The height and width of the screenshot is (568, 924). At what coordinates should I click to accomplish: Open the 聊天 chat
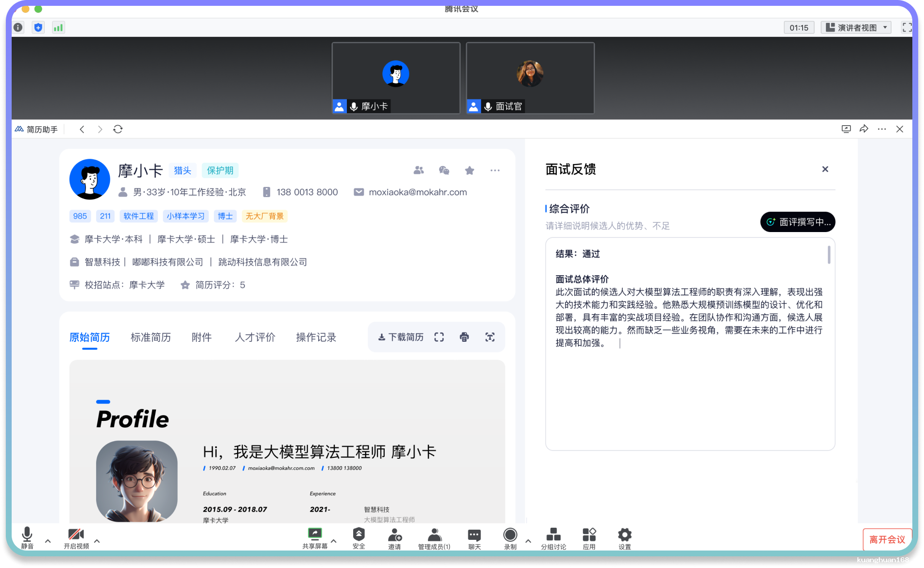click(x=475, y=538)
